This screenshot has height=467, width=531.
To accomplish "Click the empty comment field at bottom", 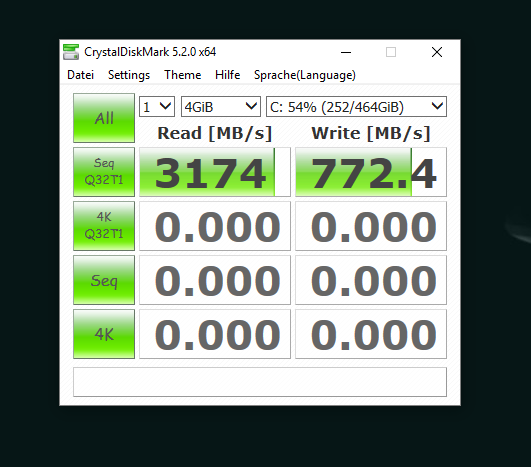I will 260,382.
